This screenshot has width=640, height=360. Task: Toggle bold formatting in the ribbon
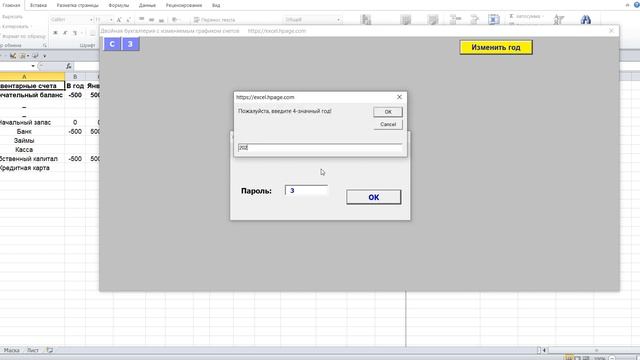(x=56, y=33)
